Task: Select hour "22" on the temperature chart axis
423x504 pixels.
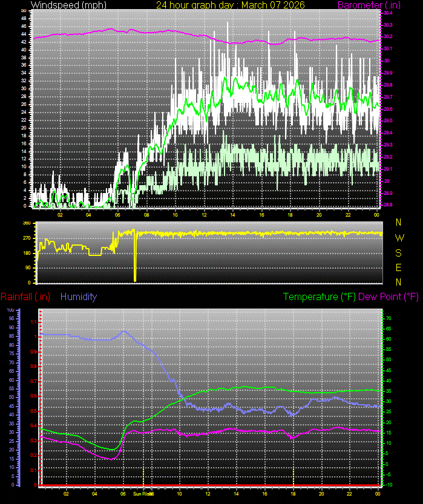Action: [x=349, y=494]
